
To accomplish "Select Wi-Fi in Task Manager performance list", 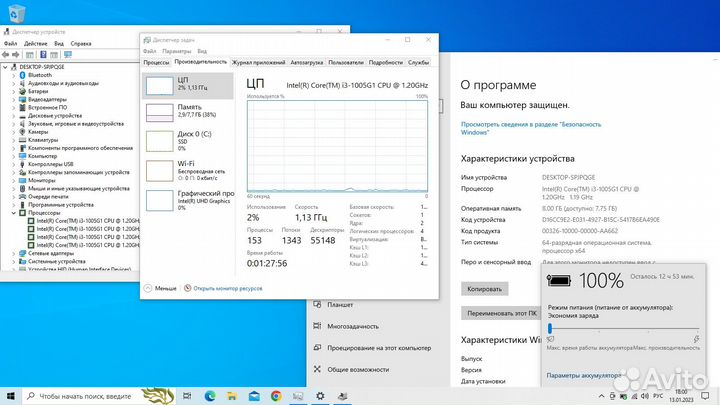I will click(188, 170).
